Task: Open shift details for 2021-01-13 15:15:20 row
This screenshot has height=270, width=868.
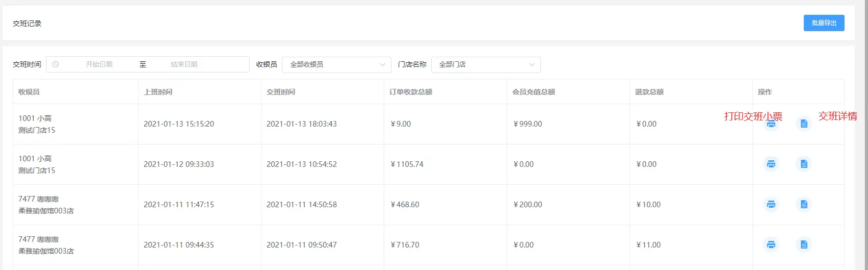Action: [804, 124]
